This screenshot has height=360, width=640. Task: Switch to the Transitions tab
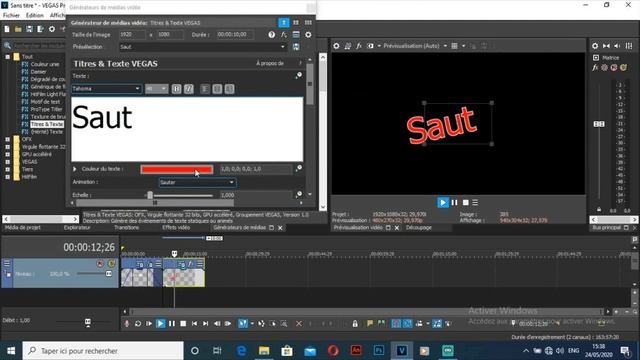127,227
